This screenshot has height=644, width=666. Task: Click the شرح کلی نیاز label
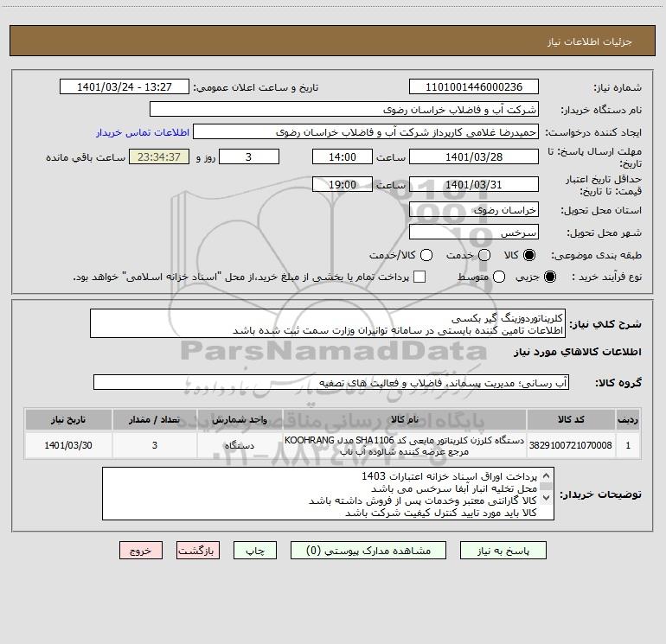[x=605, y=324]
